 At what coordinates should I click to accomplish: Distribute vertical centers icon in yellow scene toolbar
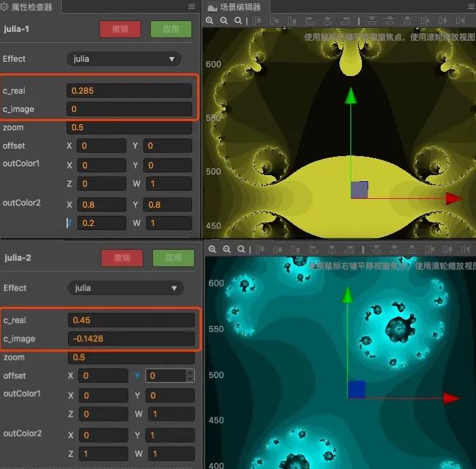390,20
